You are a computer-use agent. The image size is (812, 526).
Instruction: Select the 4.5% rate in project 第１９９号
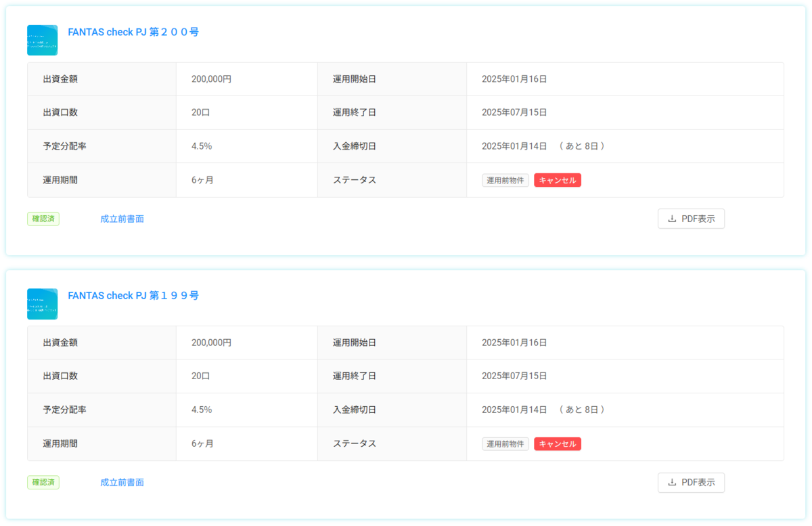[x=202, y=410]
